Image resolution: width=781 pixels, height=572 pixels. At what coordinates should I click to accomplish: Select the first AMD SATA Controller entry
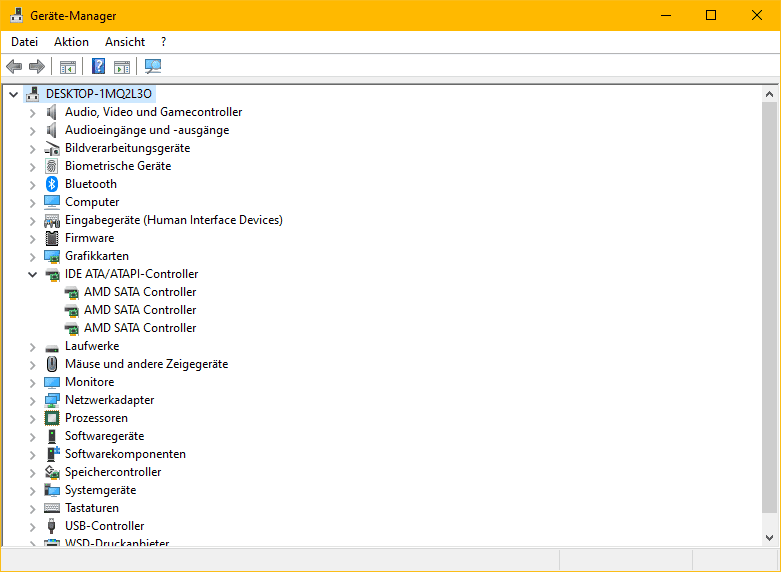140,292
